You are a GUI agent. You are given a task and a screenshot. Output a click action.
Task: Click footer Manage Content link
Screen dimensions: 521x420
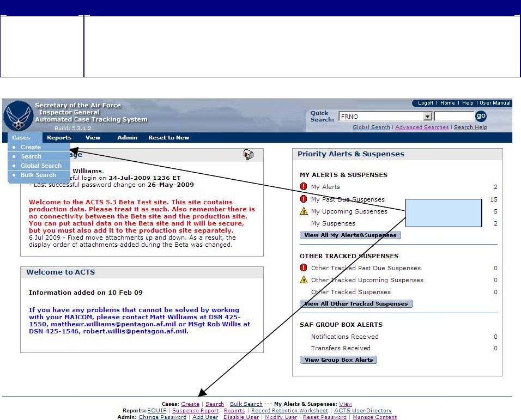pos(374,417)
